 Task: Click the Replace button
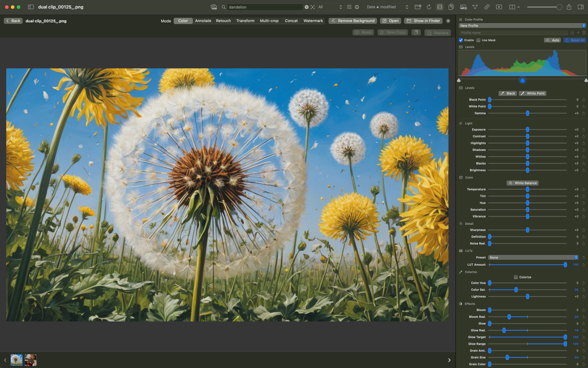[438, 33]
